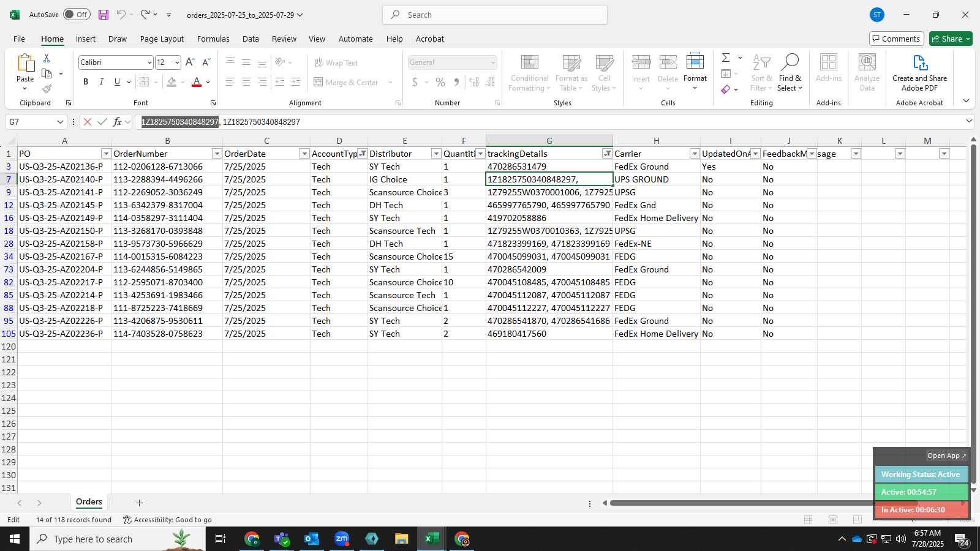Switch to the Acrobat tab
980x551 pixels.
tap(430, 39)
